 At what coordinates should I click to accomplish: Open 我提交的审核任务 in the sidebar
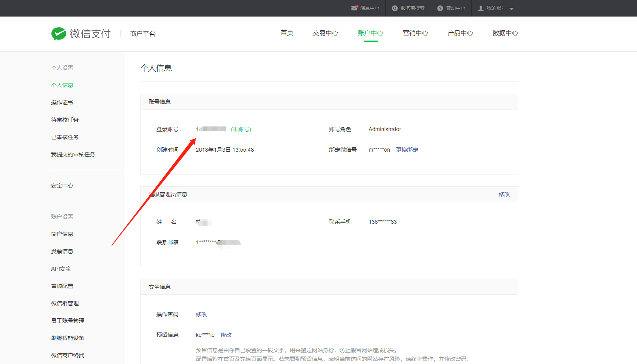click(x=73, y=154)
